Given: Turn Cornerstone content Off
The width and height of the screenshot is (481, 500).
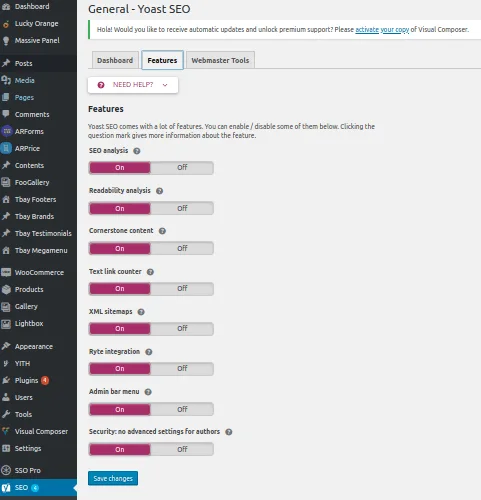Looking at the screenshot, I should point(182,248).
